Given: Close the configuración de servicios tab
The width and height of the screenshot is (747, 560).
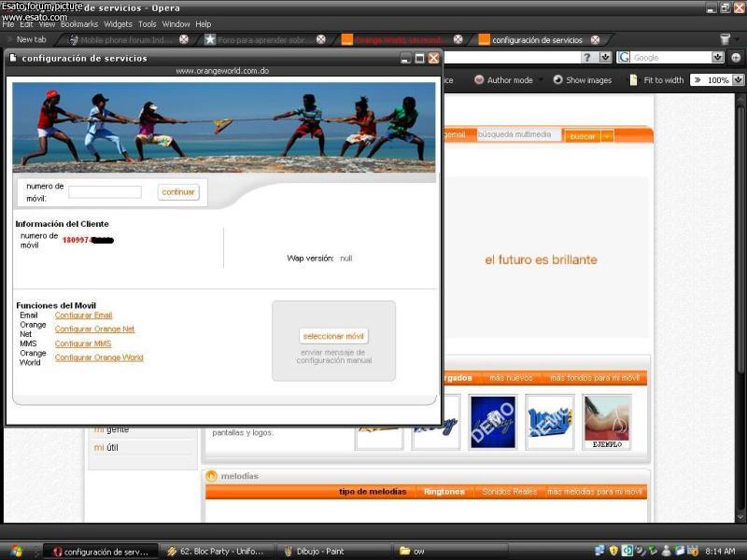Looking at the screenshot, I should click(x=595, y=40).
